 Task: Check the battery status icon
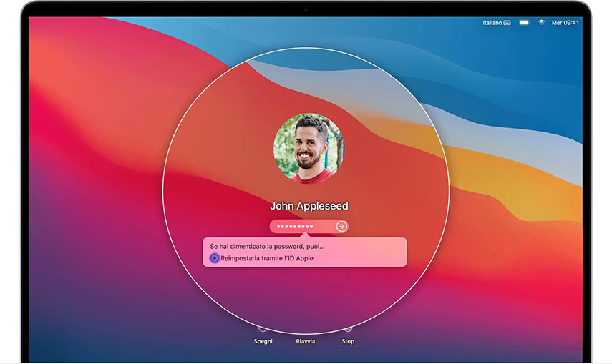click(x=525, y=23)
